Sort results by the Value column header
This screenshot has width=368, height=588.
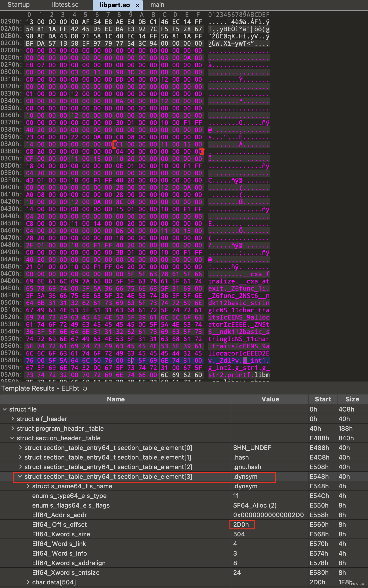(x=270, y=399)
